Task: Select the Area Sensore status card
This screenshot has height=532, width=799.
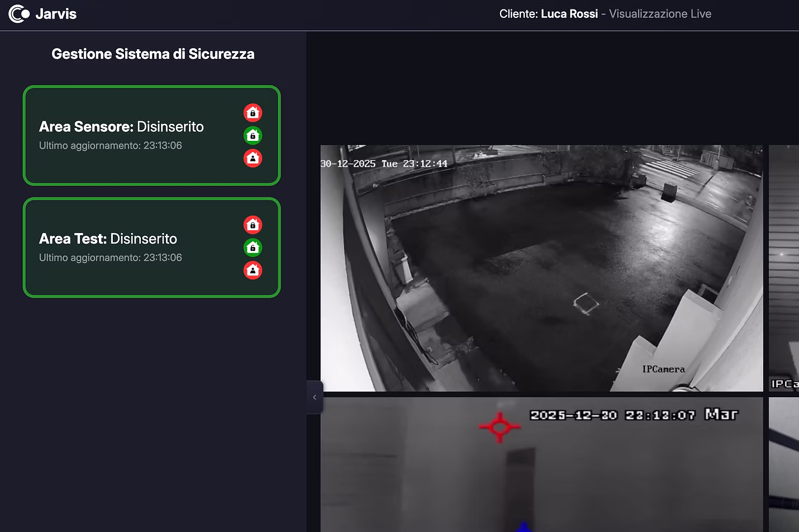Action: coord(134,135)
